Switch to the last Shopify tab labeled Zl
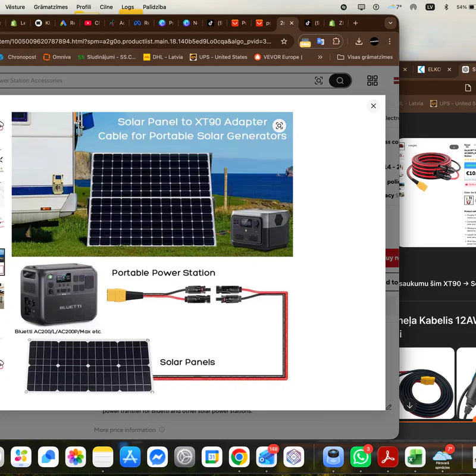The image size is (476, 476). [336, 23]
